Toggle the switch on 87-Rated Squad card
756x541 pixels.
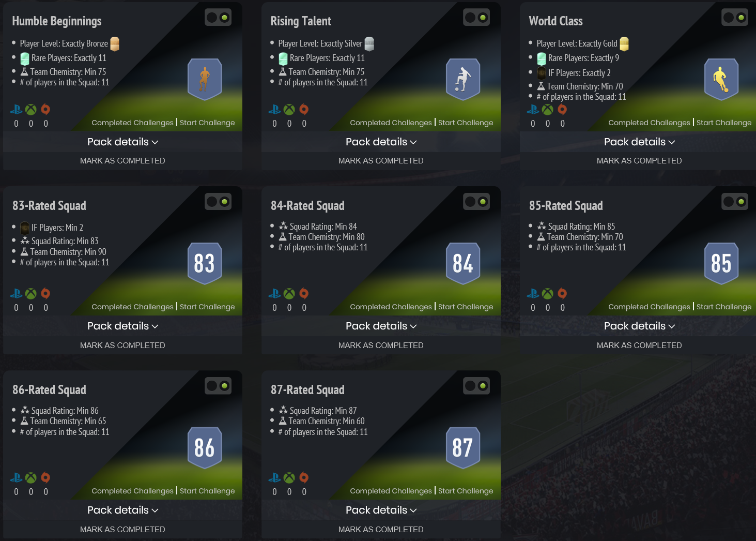476,386
